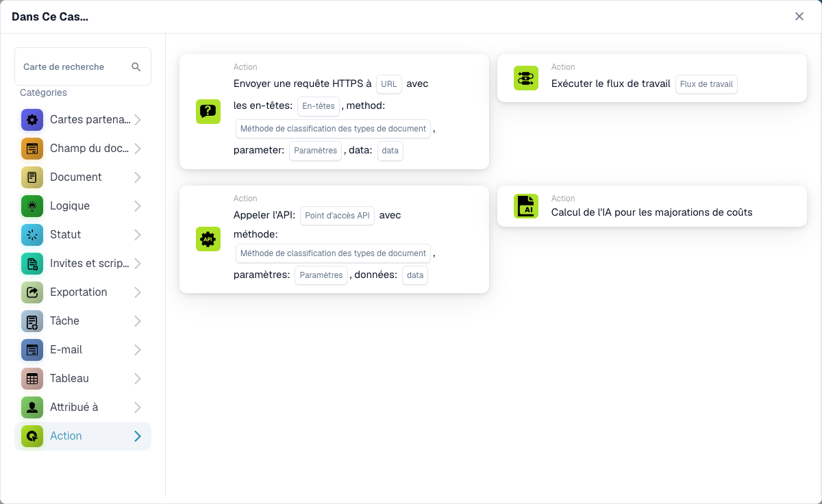This screenshot has width=822, height=504.
Task: Click the Exécuter le flux de travail text
Action: [x=611, y=84]
